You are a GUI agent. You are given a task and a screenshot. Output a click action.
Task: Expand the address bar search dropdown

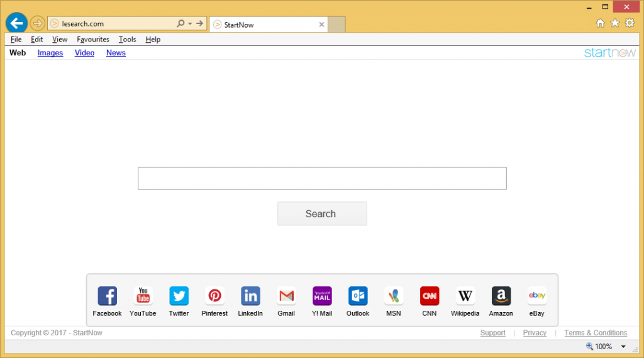189,24
